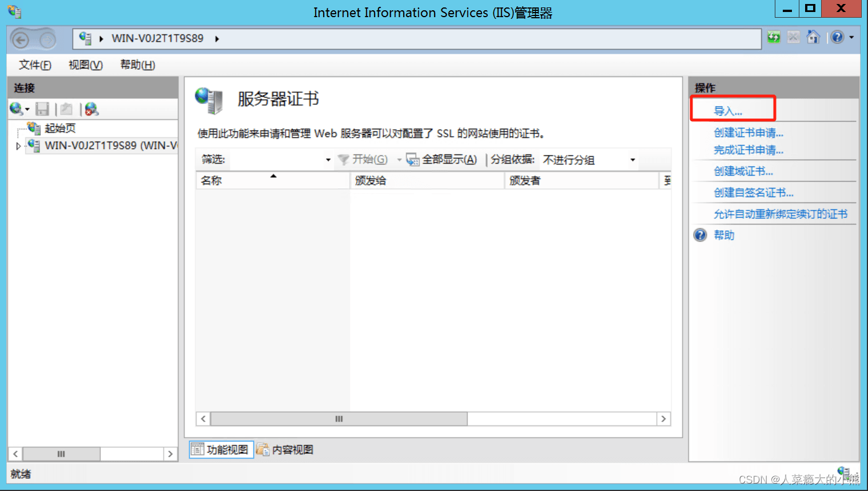Click the delete connection icon
Viewport: 868px width, 491px height.
pos(91,109)
